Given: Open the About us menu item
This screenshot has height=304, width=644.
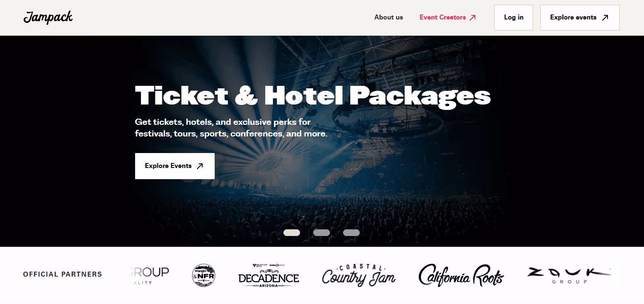Looking at the screenshot, I should pyautogui.click(x=389, y=17).
